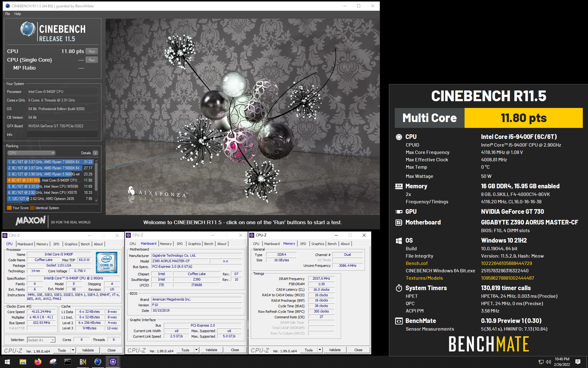Open About tab in CPU-Z Memory window
The image size is (588, 368).
coord(345,244)
